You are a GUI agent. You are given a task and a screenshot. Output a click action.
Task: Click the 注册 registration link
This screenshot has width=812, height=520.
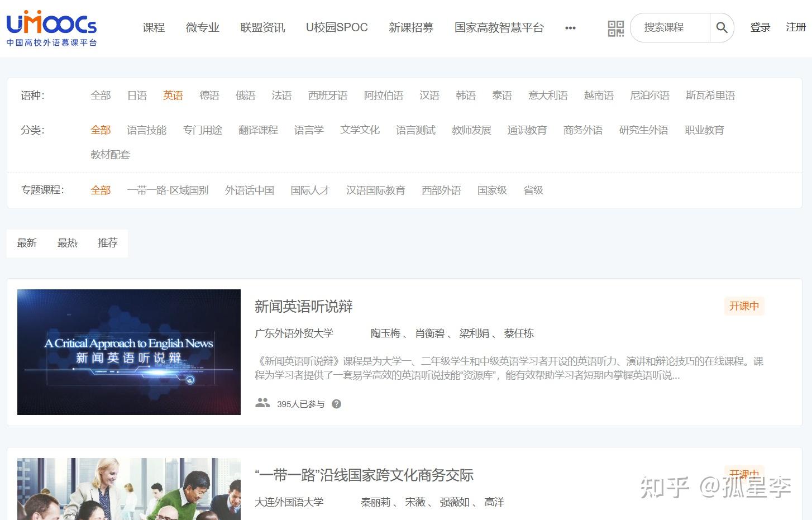tap(795, 27)
